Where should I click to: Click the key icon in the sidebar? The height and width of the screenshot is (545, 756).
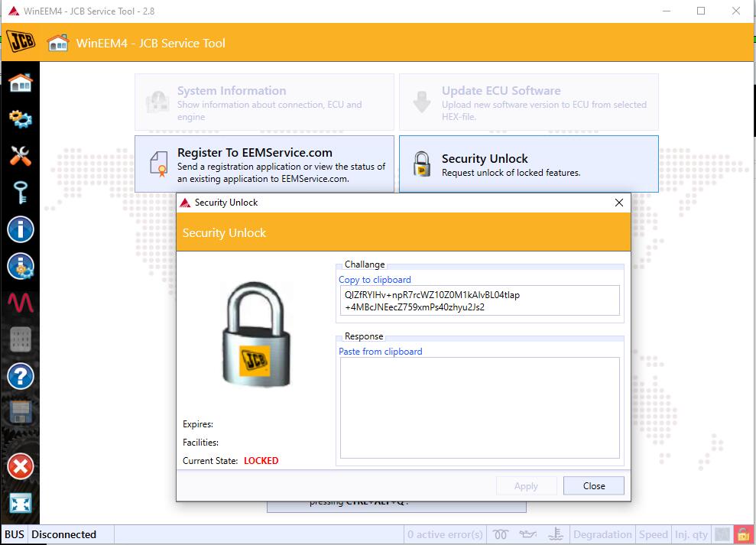pyautogui.click(x=20, y=193)
